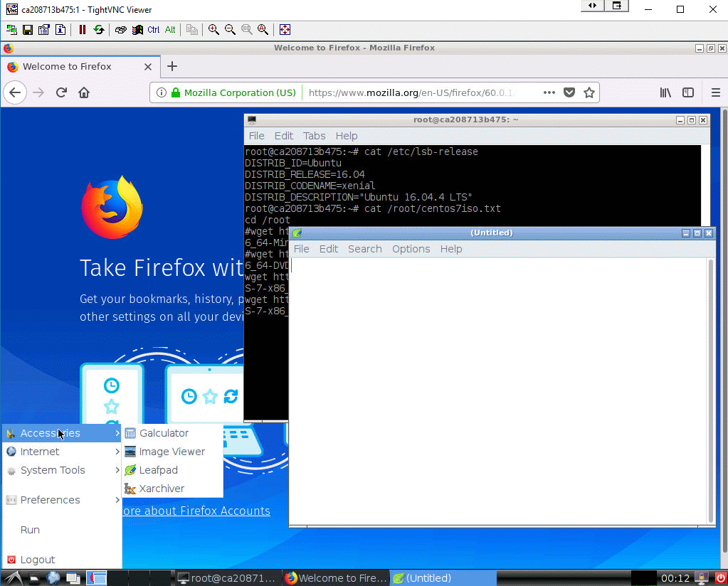Launch Leafpad from Accessories
This screenshot has height=586, width=728.
pyautogui.click(x=172, y=470)
